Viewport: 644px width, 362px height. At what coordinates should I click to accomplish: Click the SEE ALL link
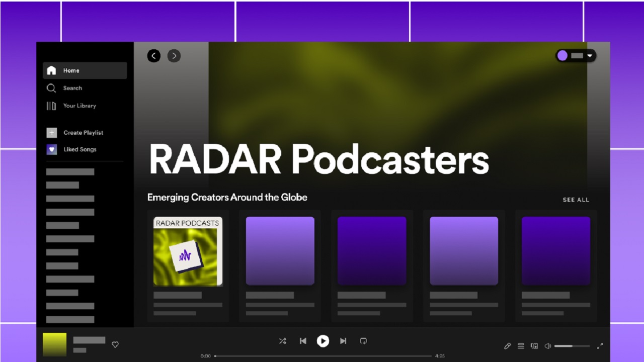(x=576, y=200)
